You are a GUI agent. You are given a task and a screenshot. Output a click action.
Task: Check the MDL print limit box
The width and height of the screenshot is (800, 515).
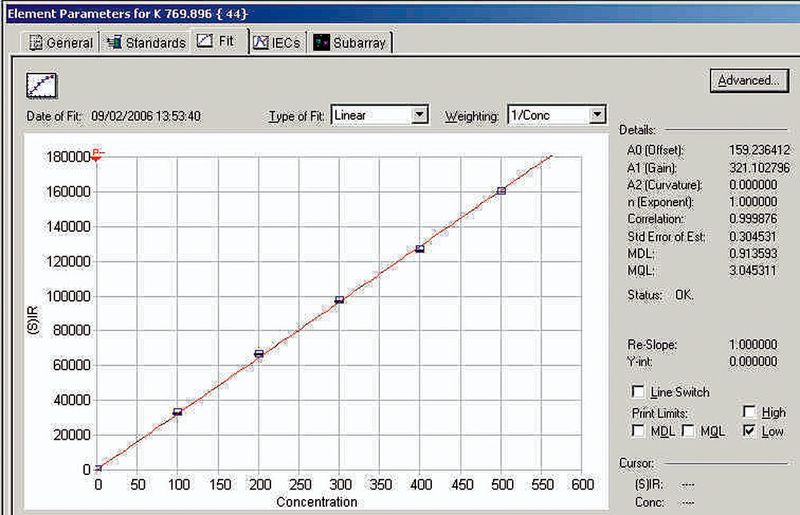[x=638, y=431]
